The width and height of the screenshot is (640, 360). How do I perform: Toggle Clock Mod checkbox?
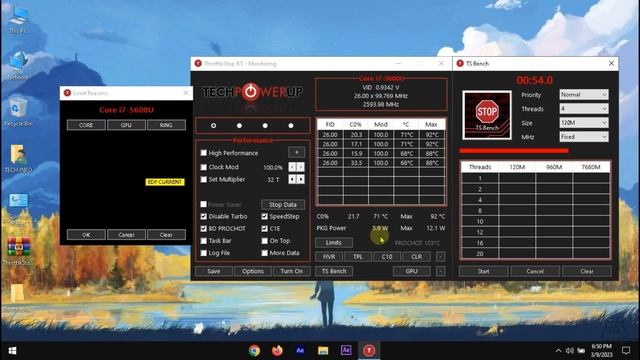pyautogui.click(x=204, y=167)
